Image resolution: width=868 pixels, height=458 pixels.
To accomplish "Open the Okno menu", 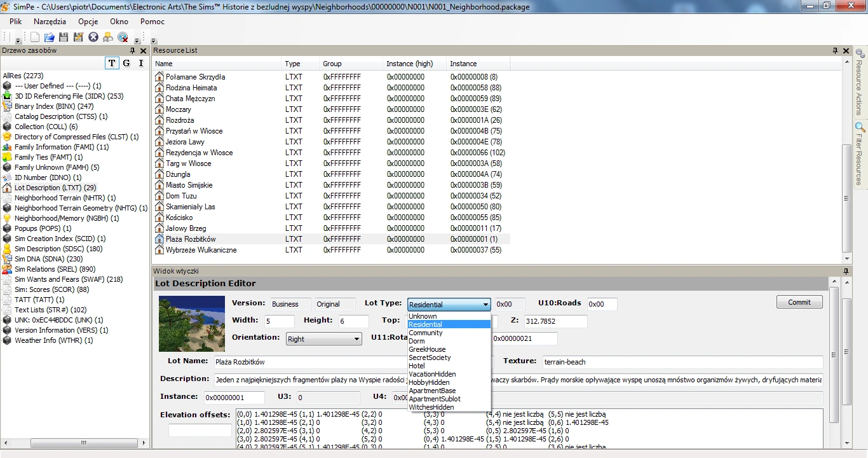I will pos(119,22).
